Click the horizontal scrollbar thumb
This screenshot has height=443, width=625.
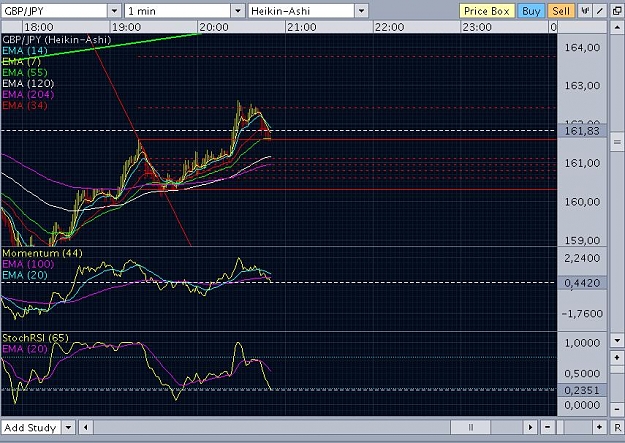(470, 427)
